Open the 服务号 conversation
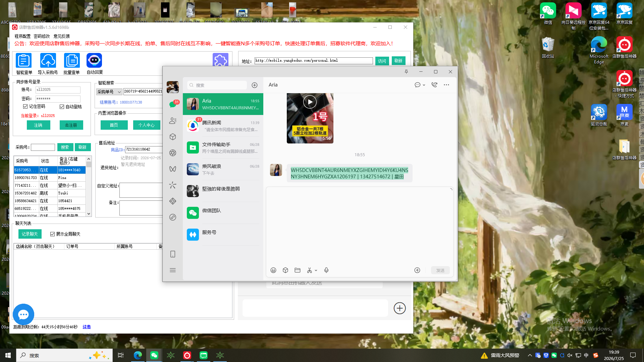The width and height of the screenshot is (644, 362). (x=223, y=235)
